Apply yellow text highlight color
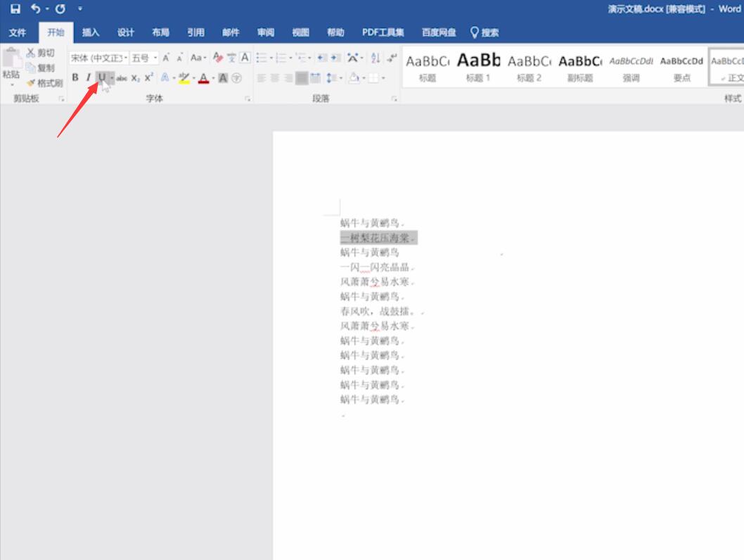Screen dimensions: 744x560 [184, 78]
